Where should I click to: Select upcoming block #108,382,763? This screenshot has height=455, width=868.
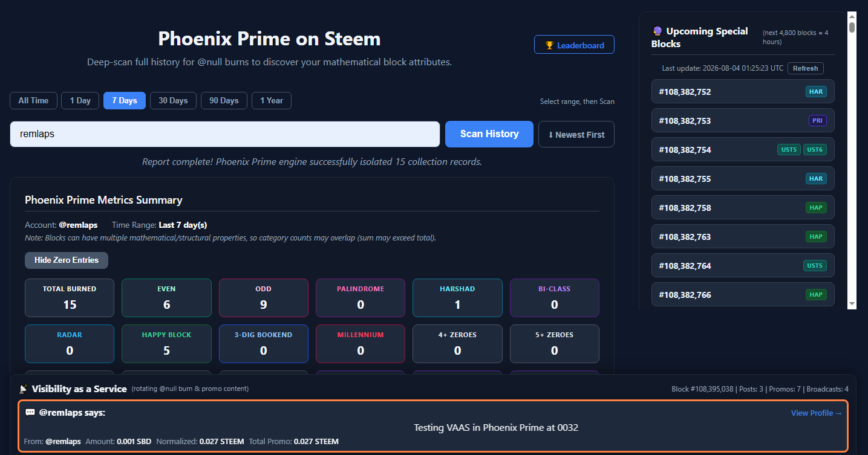pos(743,237)
